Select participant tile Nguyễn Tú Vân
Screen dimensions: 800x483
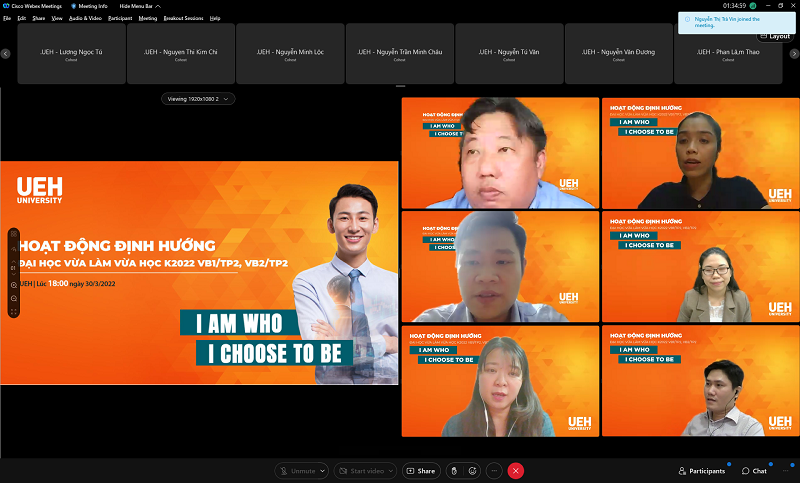[x=509, y=54]
